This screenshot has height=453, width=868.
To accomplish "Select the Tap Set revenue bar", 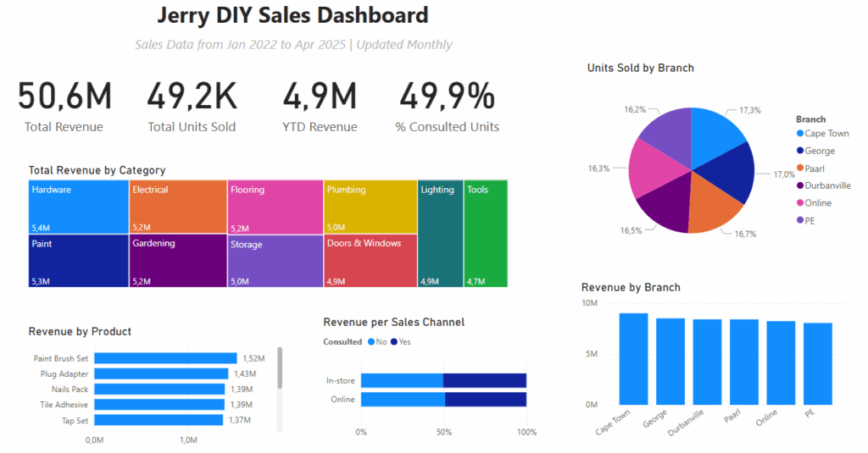I will (x=159, y=420).
